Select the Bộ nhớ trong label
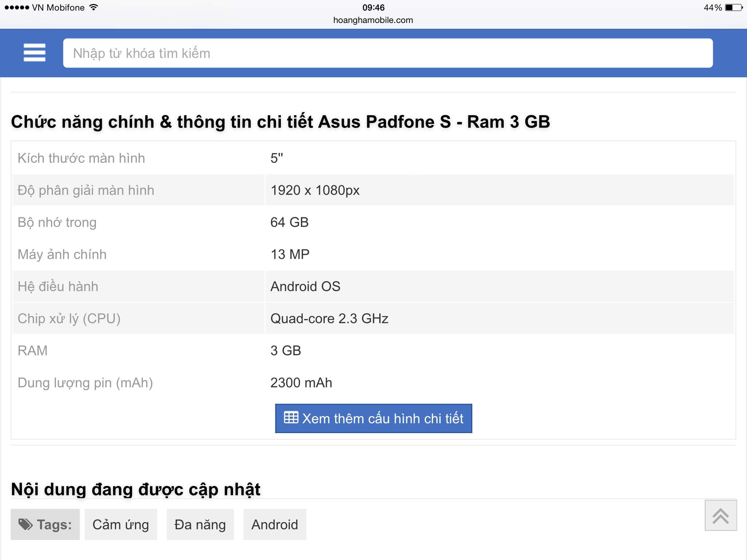 [x=57, y=222]
